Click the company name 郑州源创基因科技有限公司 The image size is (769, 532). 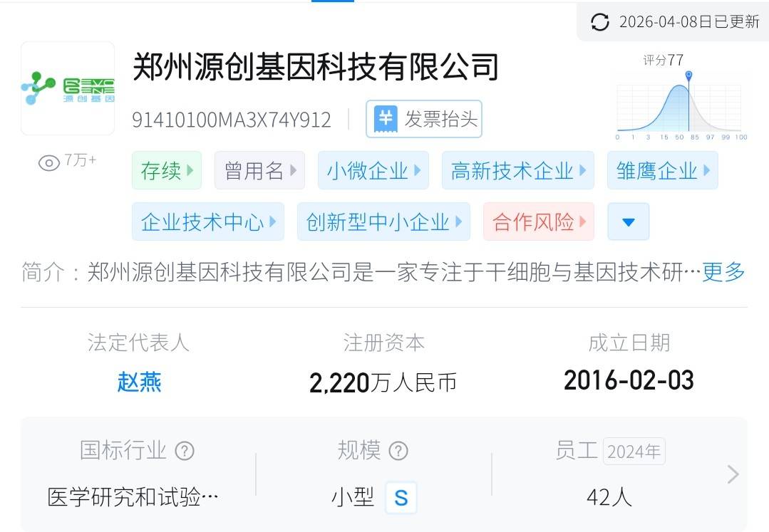click(x=316, y=67)
